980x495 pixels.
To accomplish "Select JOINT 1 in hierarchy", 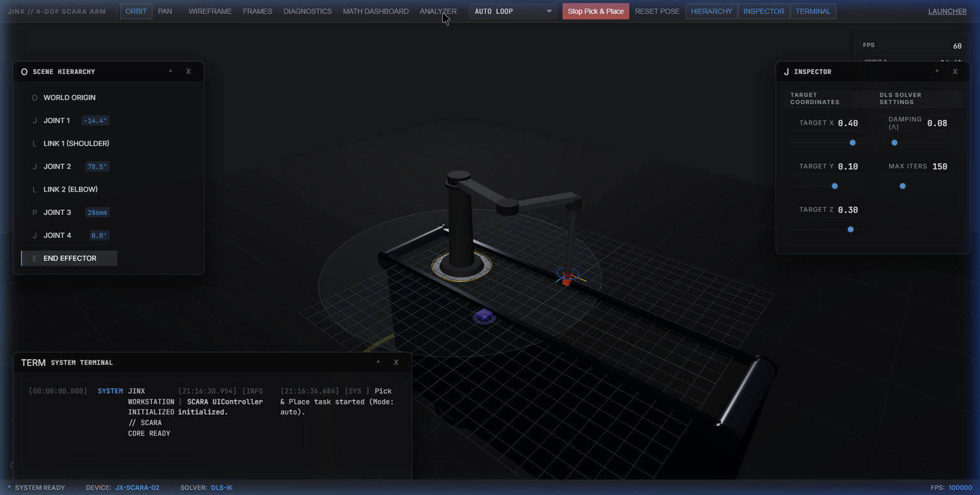I will pyautogui.click(x=69, y=121).
